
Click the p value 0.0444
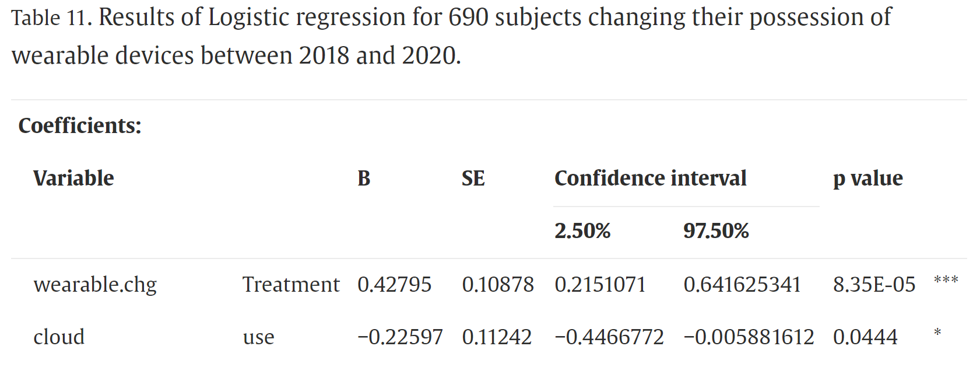(865, 337)
